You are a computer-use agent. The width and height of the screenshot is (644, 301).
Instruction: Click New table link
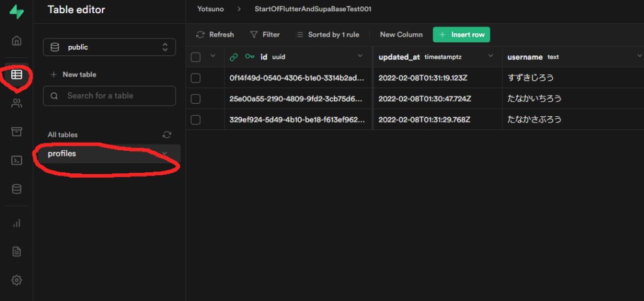coord(73,75)
